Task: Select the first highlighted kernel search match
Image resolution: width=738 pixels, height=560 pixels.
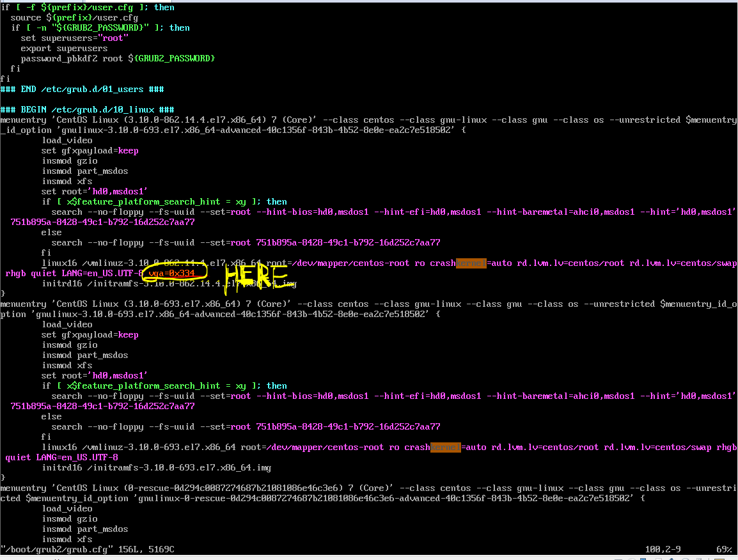Action: (471, 263)
